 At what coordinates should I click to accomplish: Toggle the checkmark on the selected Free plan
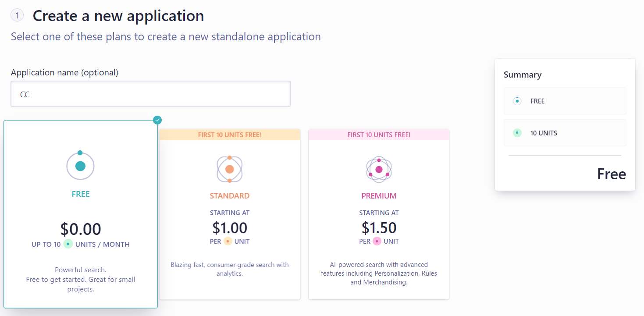coord(158,120)
